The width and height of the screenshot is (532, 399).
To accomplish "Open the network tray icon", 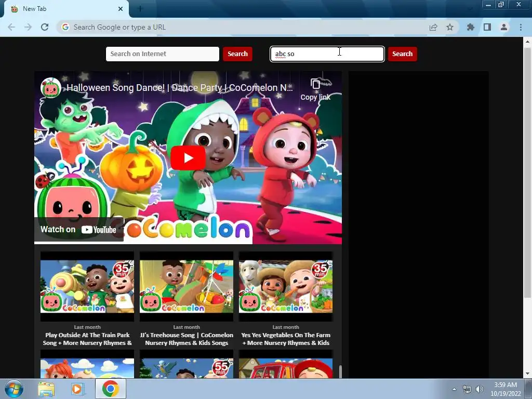I will [x=467, y=389].
